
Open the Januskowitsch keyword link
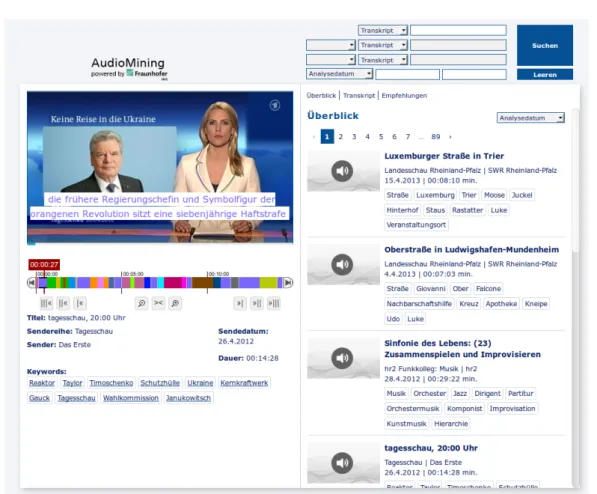(188, 398)
